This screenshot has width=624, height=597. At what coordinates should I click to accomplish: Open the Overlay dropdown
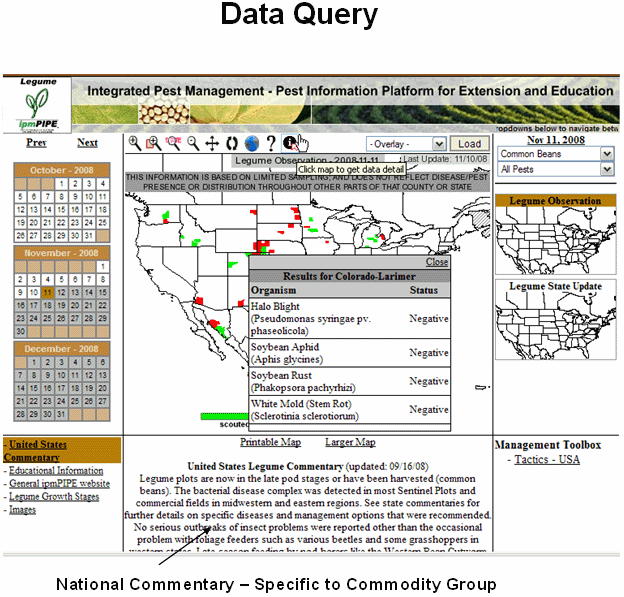click(406, 144)
